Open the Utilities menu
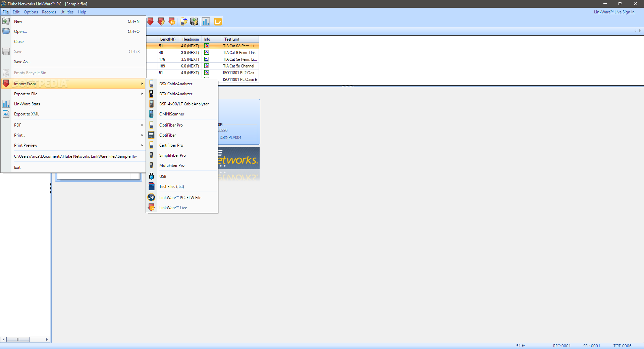Viewport: 644px width, 349px height. [x=67, y=12]
